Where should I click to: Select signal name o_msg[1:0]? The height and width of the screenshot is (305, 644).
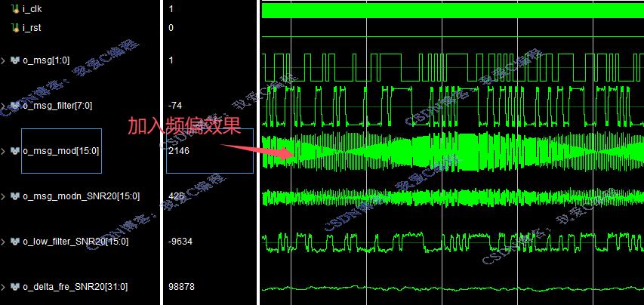coord(46,60)
